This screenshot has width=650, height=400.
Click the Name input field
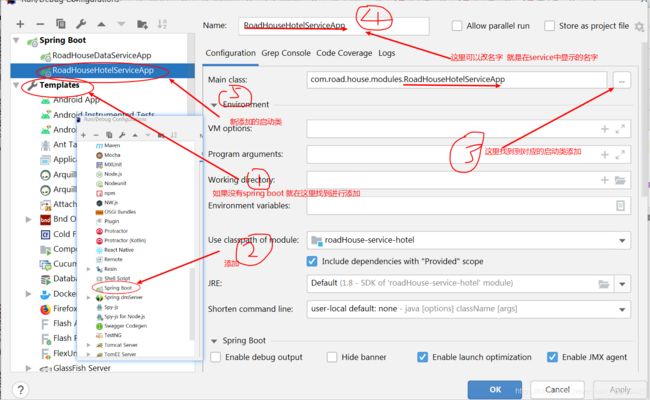334,26
